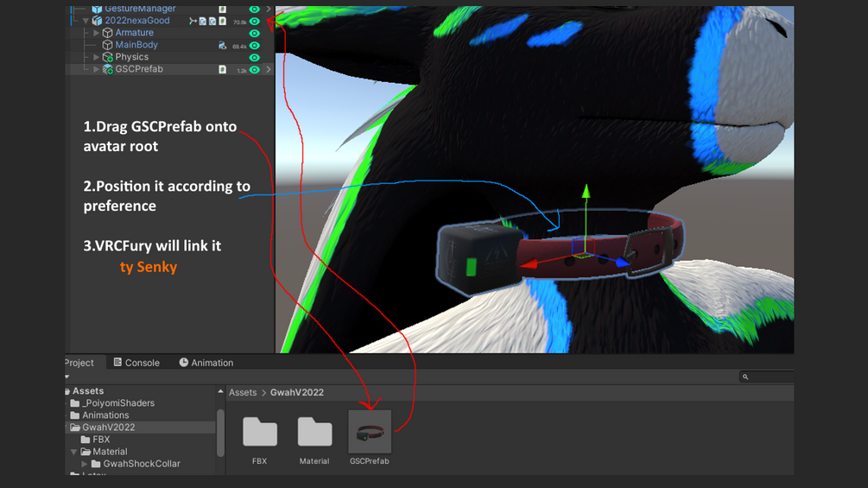The image size is (868, 488).
Task: Click second C# component icon on 2022nexaGood
Action: 212,22
